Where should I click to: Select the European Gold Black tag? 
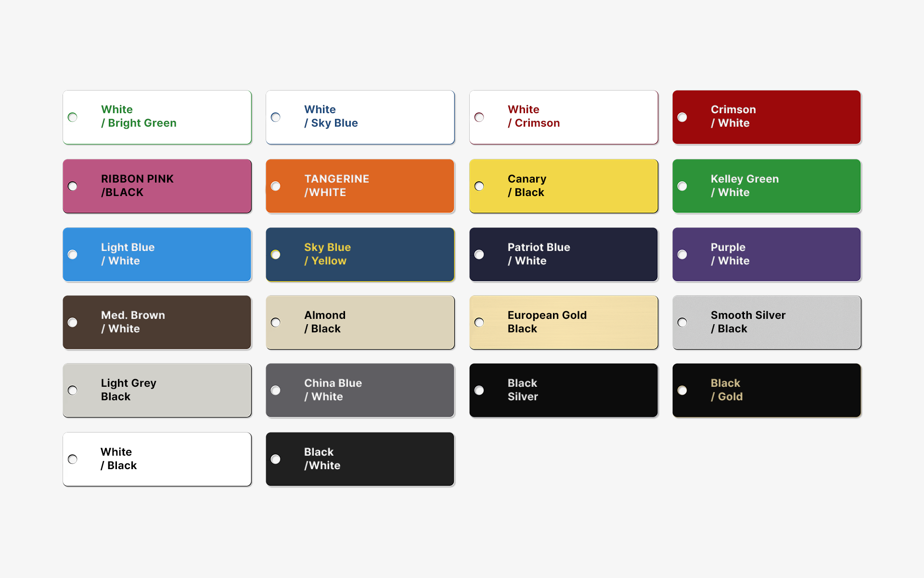(x=564, y=322)
